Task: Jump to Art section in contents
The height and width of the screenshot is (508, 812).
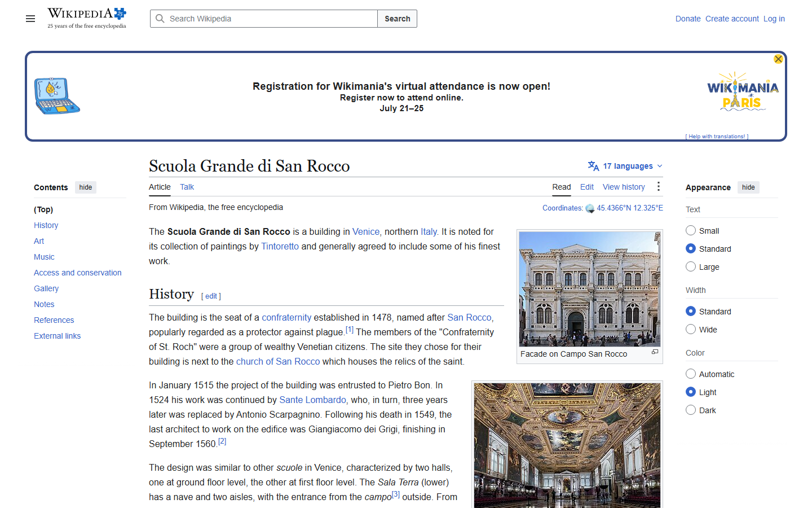Action: click(x=39, y=241)
